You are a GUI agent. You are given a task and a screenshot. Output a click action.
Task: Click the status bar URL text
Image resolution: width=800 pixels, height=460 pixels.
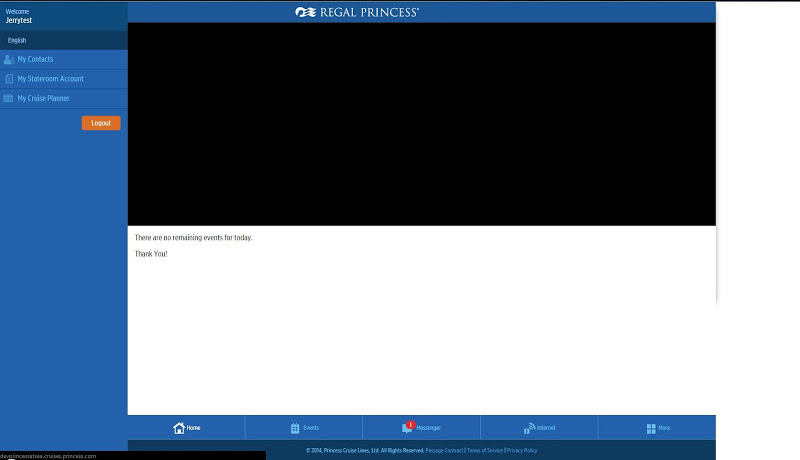(x=48, y=456)
